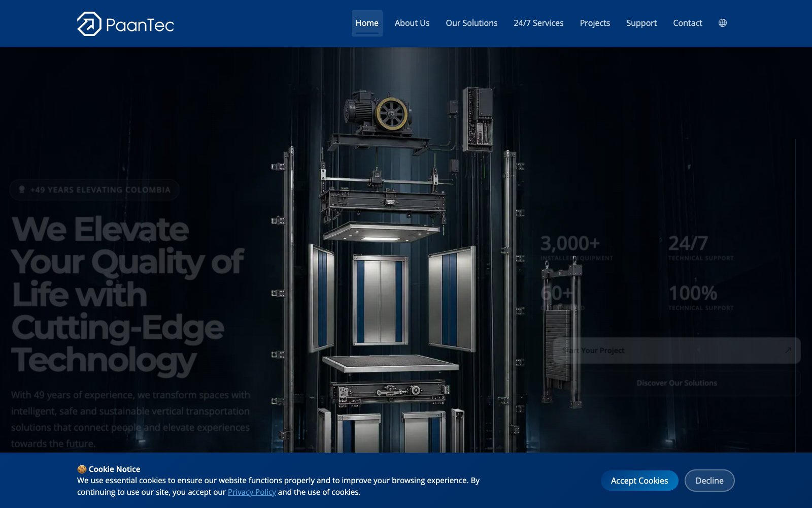
Task: Open the globe language selector
Action: click(x=723, y=23)
